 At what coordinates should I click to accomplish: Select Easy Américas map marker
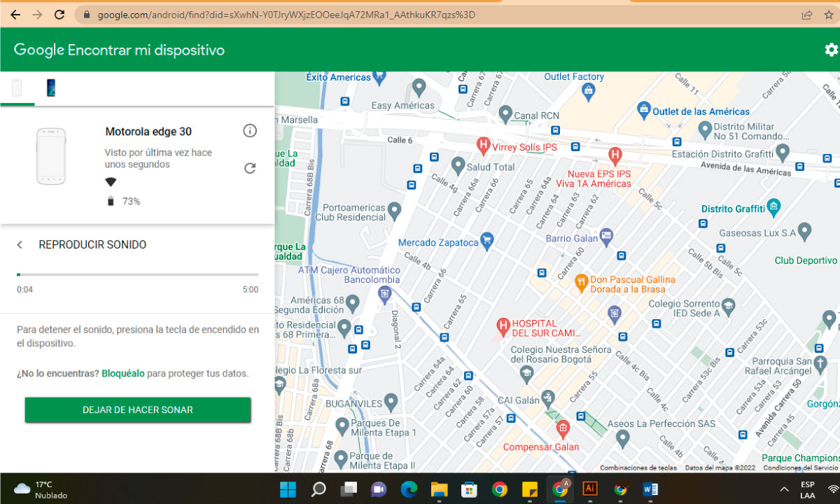419,88
